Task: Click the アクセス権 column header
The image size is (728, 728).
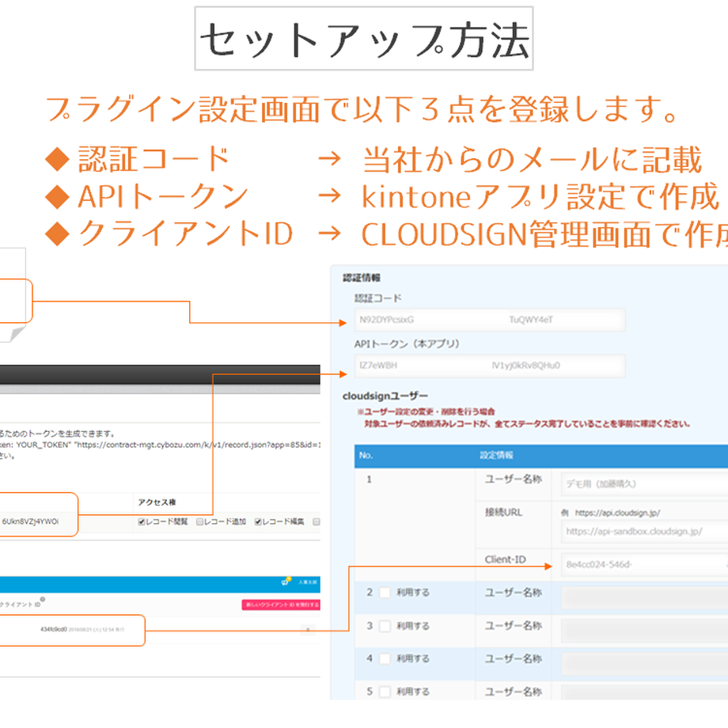Action: pyautogui.click(x=157, y=502)
